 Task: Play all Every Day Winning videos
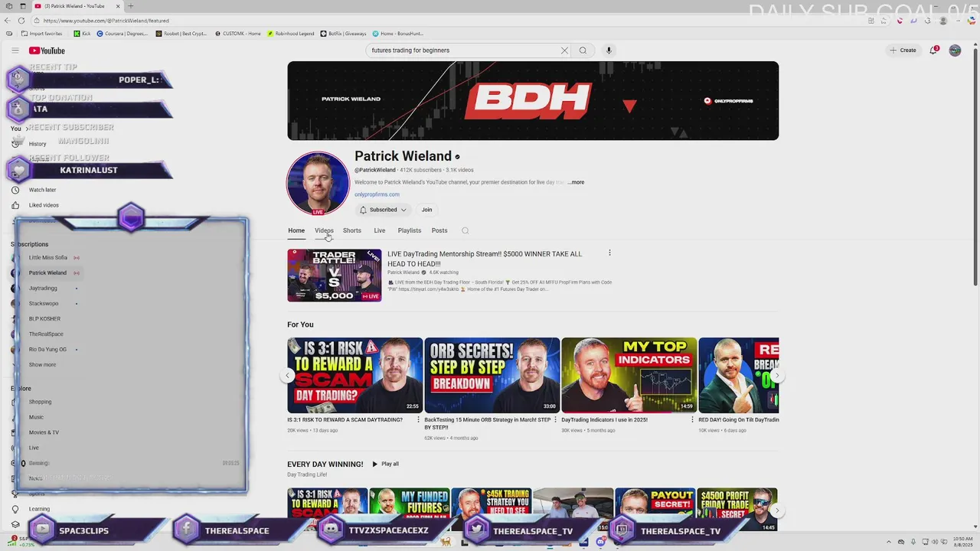click(x=385, y=464)
